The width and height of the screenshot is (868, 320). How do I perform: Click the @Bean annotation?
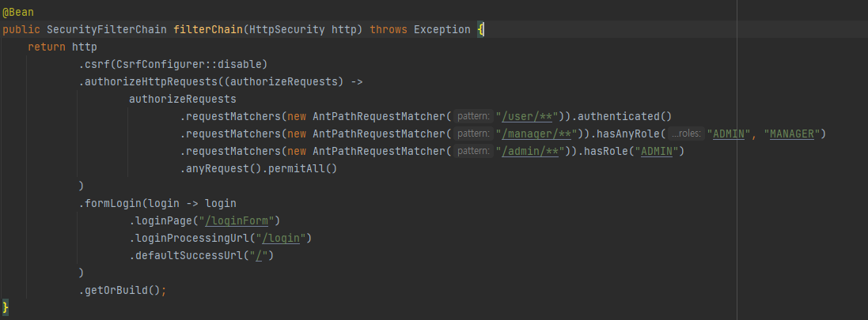coord(18,12)
